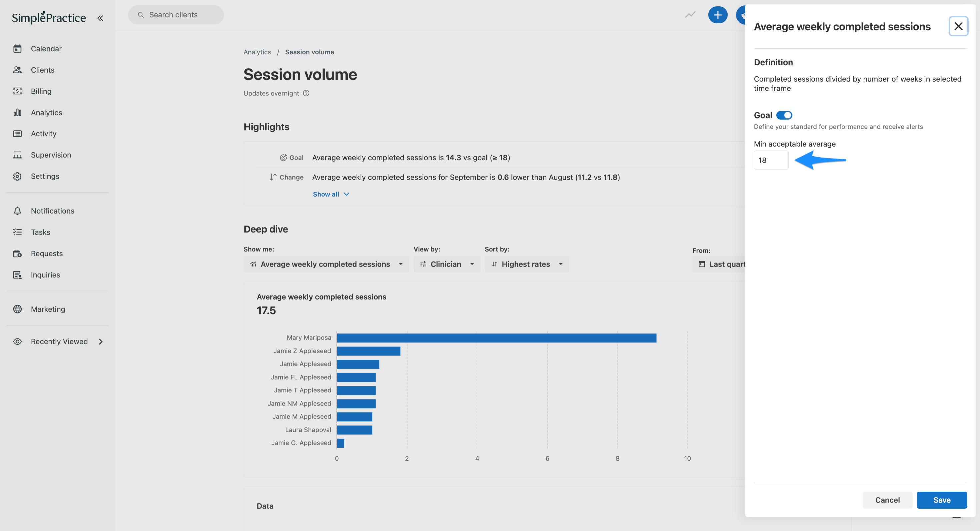View Notifications in the sidebar
The height and width of the screenshot is (531, 980).
pyautogui.click(x=53, y=211)
